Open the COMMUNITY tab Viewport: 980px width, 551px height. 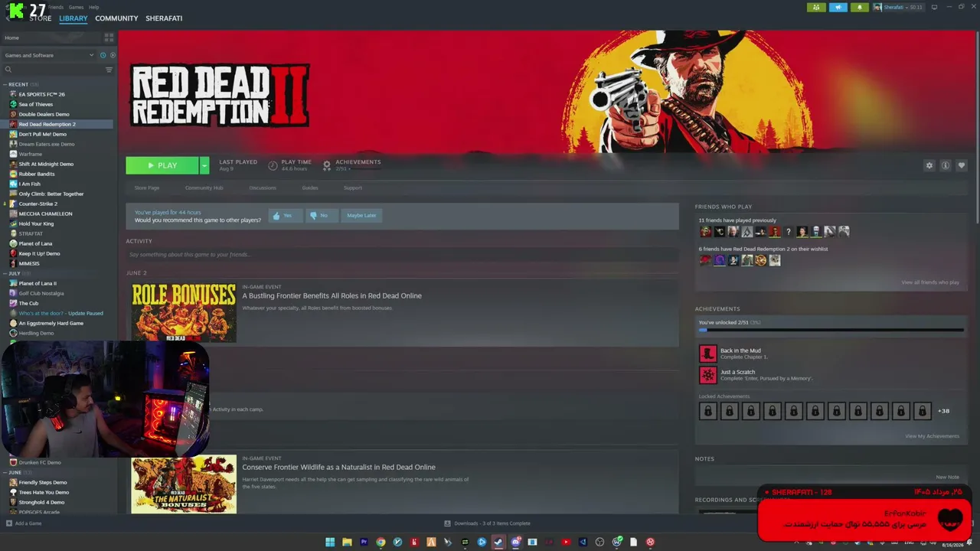click(x=116, y=18)
